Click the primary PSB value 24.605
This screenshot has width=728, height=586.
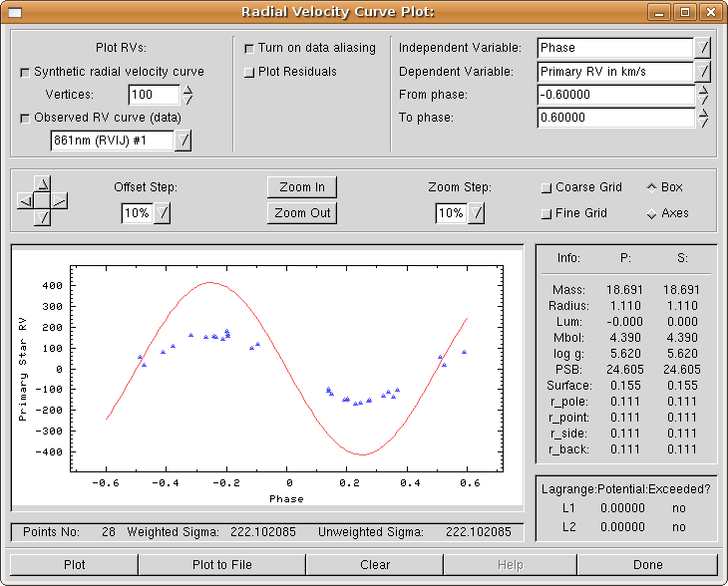pos(625,370)
